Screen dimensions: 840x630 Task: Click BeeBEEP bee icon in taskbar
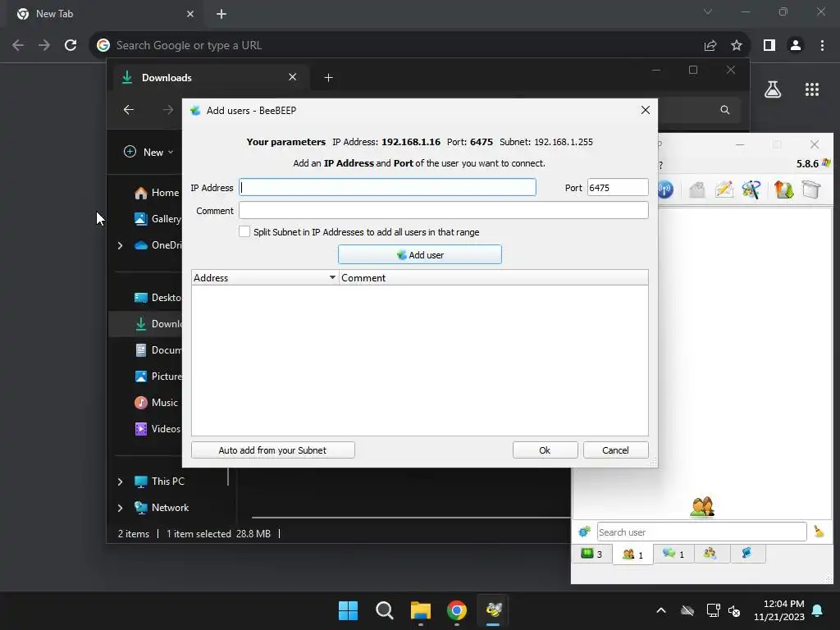[493, 610]
